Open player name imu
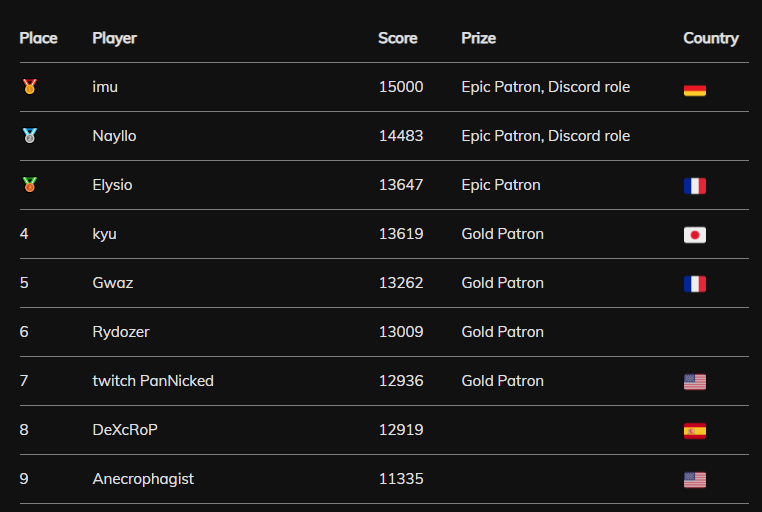 (x=105, y=87)
